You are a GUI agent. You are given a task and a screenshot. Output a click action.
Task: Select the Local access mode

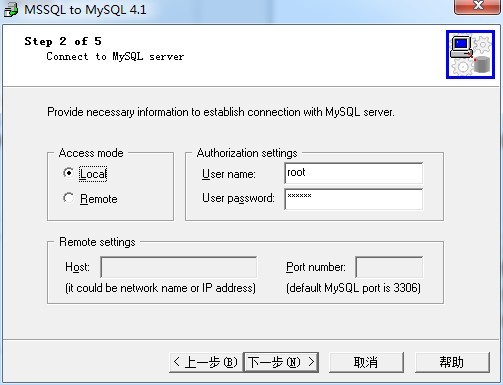click(68, 173)
